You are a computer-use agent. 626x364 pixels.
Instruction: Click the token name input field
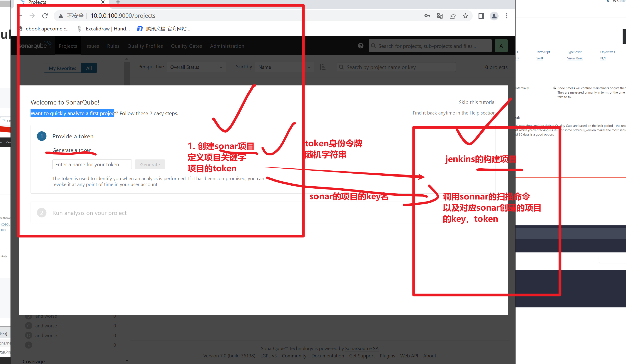coord(92,165)
